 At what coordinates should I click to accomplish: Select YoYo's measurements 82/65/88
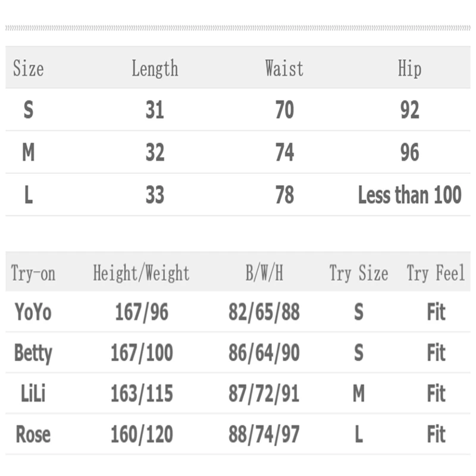coord(264,312)
